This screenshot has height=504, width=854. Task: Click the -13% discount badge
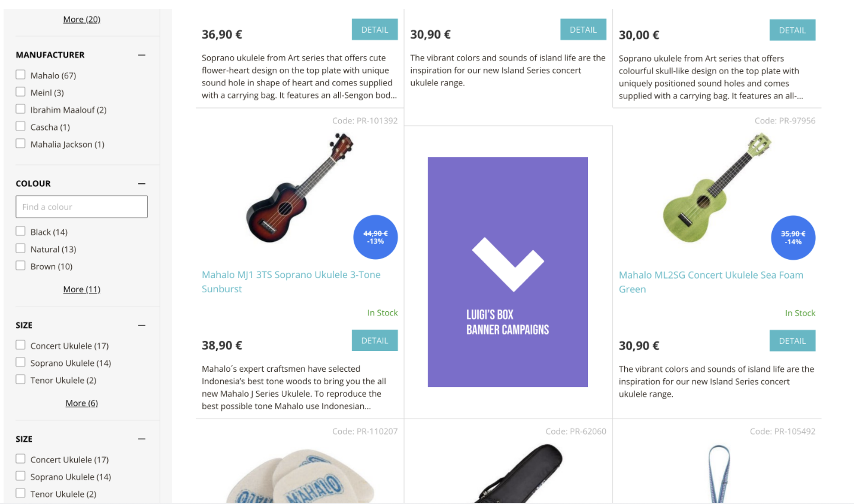pos(375,237)
